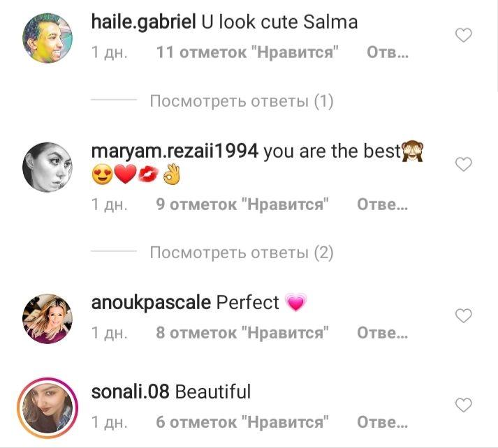Like anoukpascale's comment with heart icon
This screenshot has height=448, width=498.
coord(463,315)
